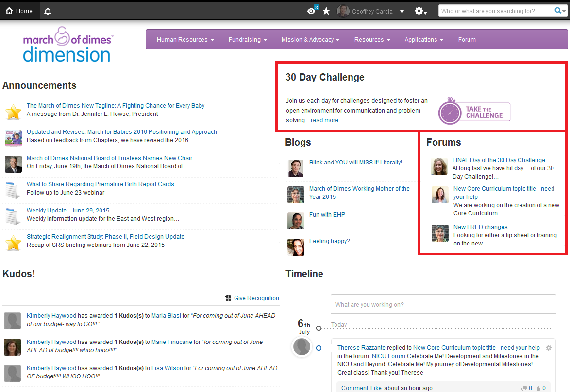
Task: Open the watch list eye icon
Action: click(312, 11)
